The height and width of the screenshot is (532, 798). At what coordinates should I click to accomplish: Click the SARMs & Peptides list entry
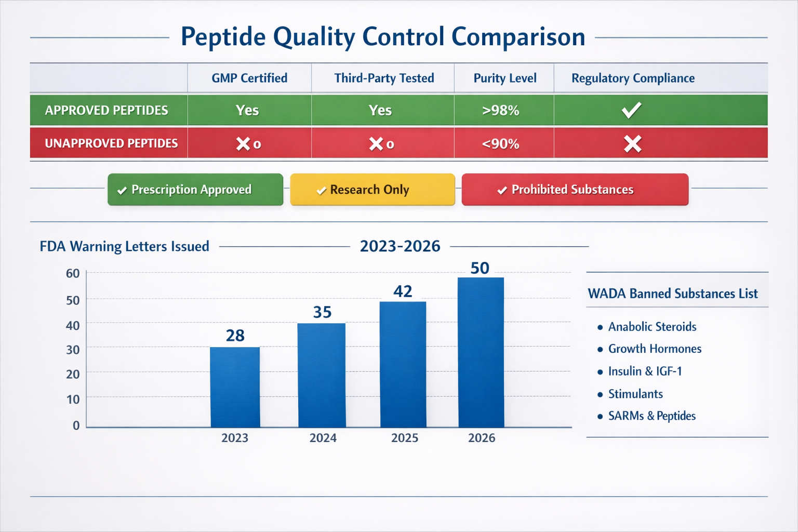pos(652,416)
